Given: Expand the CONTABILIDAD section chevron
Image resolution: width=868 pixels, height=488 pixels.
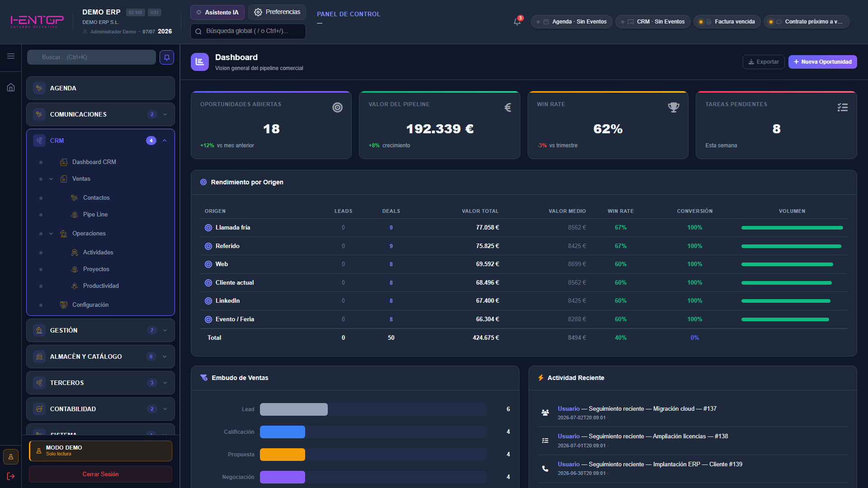Looking at the screenshot, I should point(165,409).
